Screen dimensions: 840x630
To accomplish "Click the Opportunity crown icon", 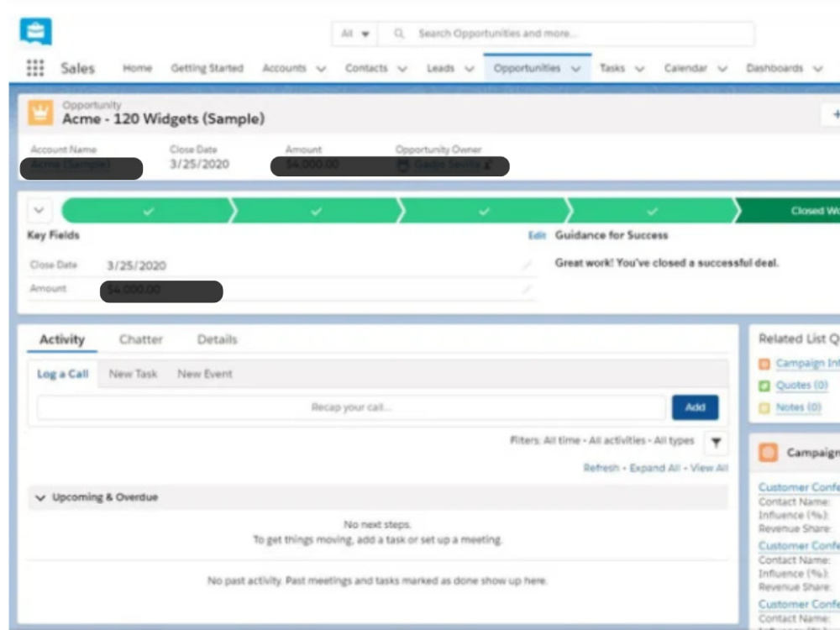I will coord(40,113).
